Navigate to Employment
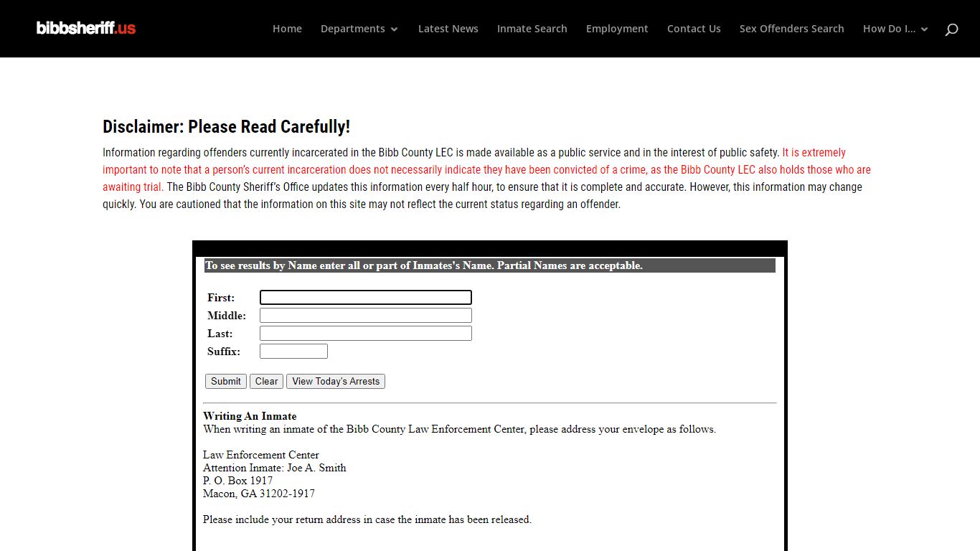This screenshot has height=551, width=980. (x=617, y=29)
